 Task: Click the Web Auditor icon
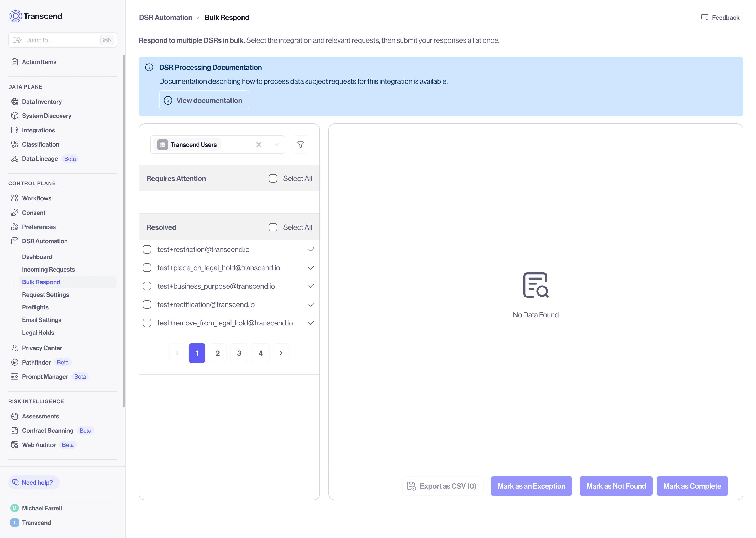14,445
